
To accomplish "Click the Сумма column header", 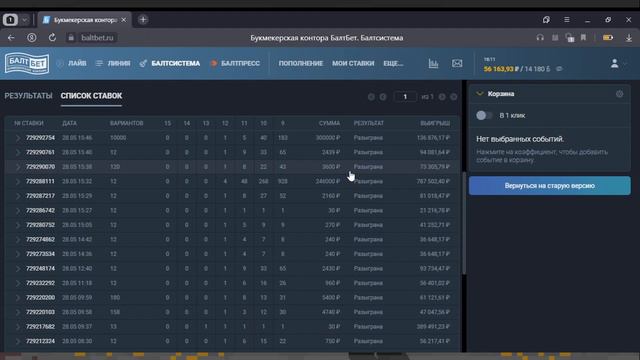I will pyautogui.click(x=329, y=123).
